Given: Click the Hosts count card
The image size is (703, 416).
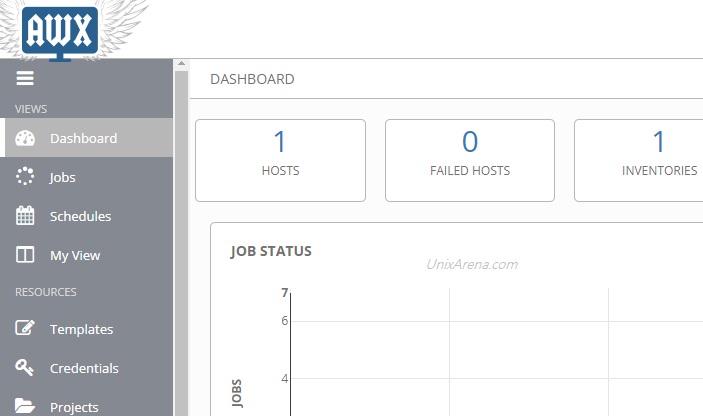Looking at the screenshot, I should click(x=280, y=160).
